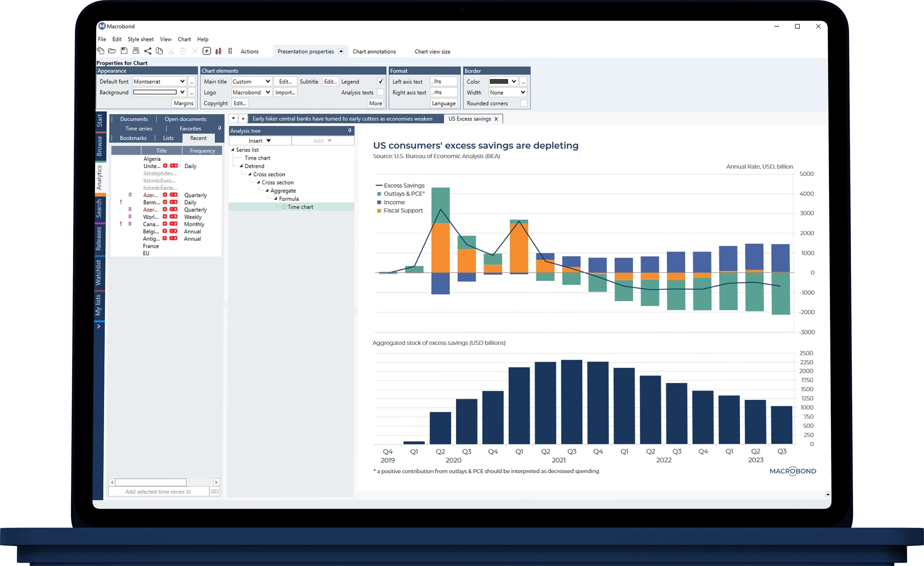
Task: Click the red arrow icon on Berm... row
Action: point(174,202)
